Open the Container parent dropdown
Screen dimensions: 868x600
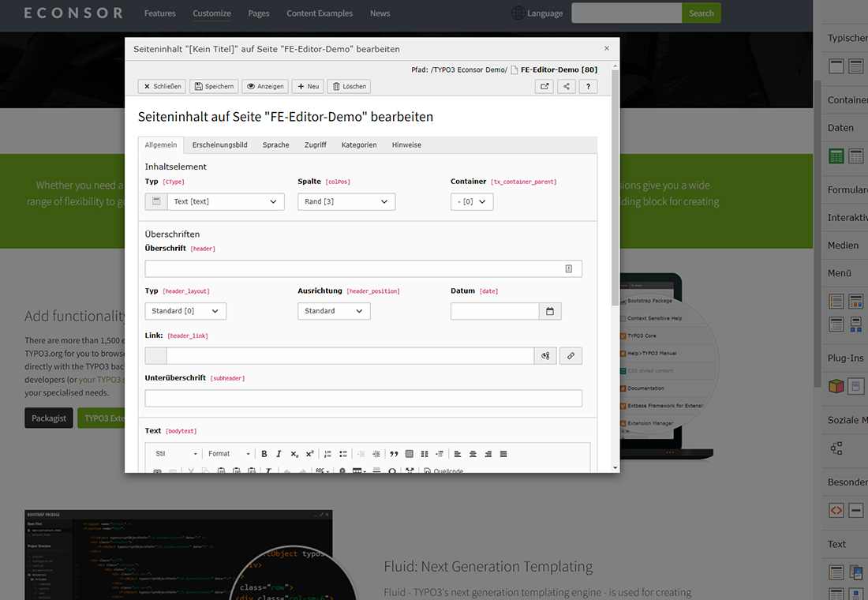coord(472,201)
